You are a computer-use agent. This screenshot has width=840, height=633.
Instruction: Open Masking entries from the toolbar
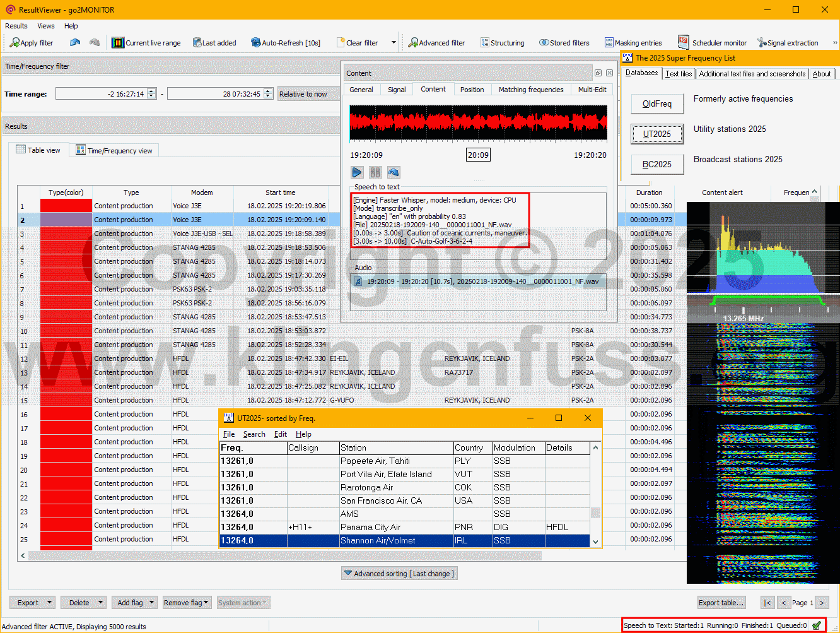[x=633, y=43]
